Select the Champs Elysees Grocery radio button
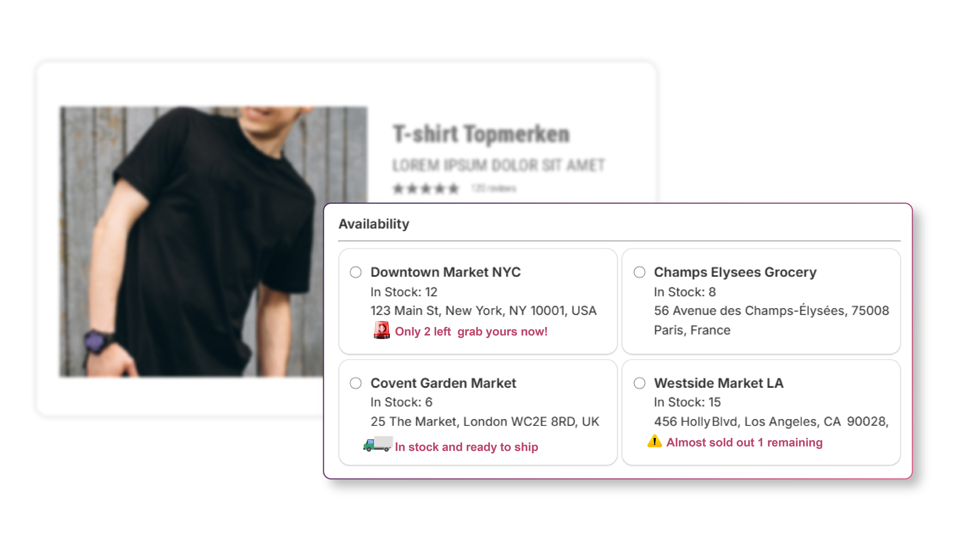 coord(640,272)
